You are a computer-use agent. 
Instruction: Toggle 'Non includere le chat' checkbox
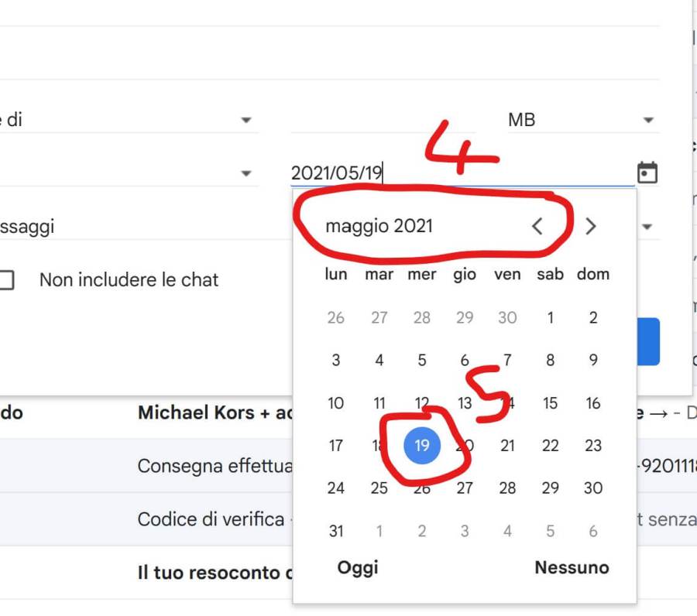6,280
